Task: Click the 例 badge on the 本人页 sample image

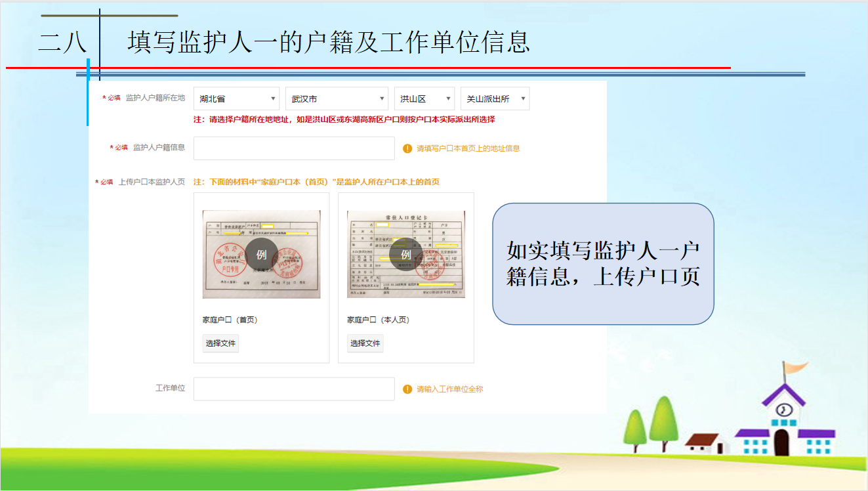Action: pyautogui.click(x=405, y=254)
